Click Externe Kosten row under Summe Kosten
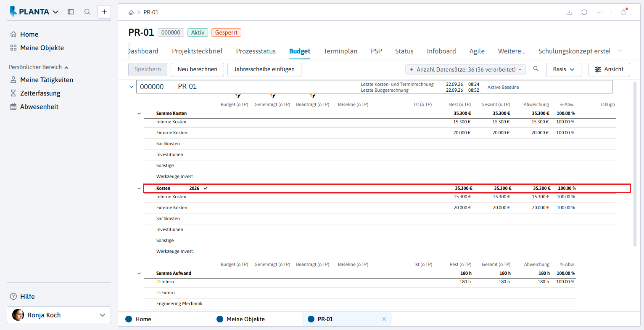 (x=380, y=133)
